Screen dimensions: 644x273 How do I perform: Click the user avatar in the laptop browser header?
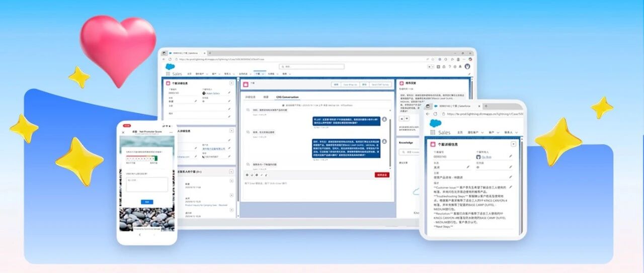[467, 66]
